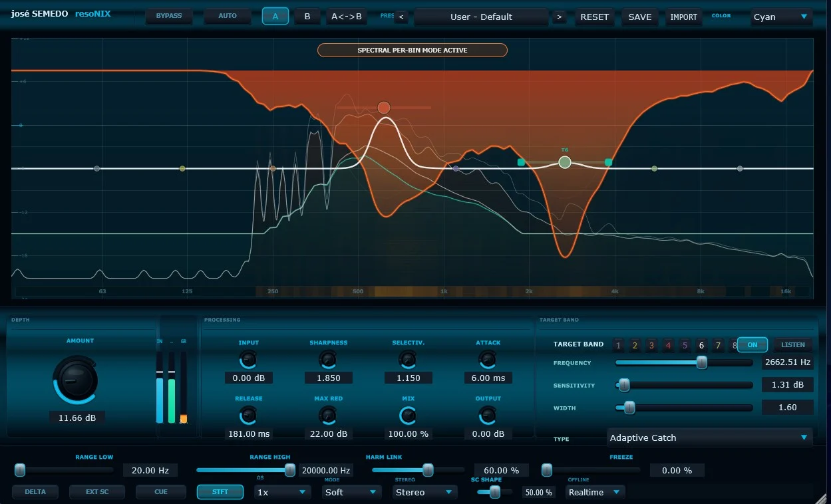Click the HARM LINK slider handle
Viewport: 831px width, 504px height.
(x=428, y=470)
